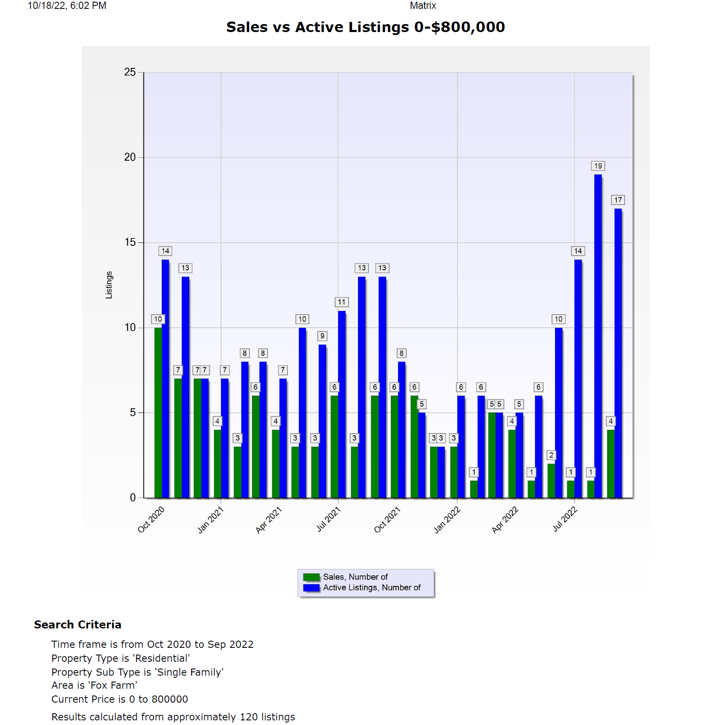Click the line 'Current Price is 0 to 800000'

coord(120,699)
